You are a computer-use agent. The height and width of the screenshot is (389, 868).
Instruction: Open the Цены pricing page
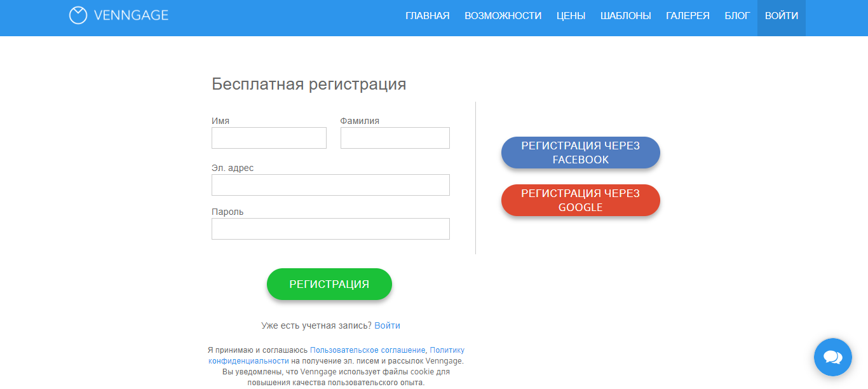(571, 16)
